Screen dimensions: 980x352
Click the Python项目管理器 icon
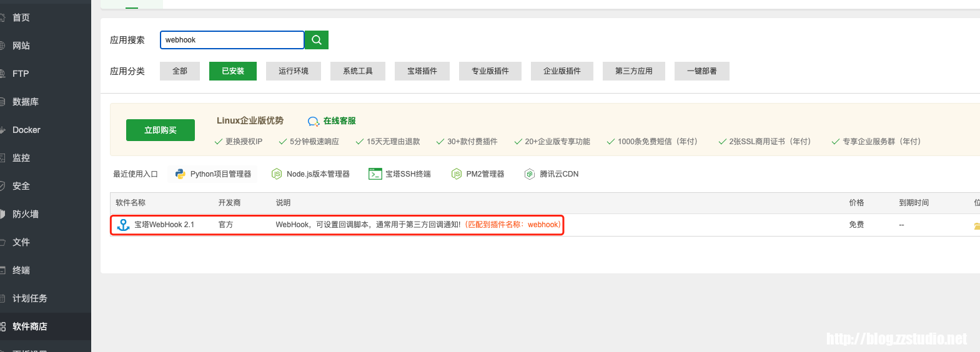coord(181,174)
